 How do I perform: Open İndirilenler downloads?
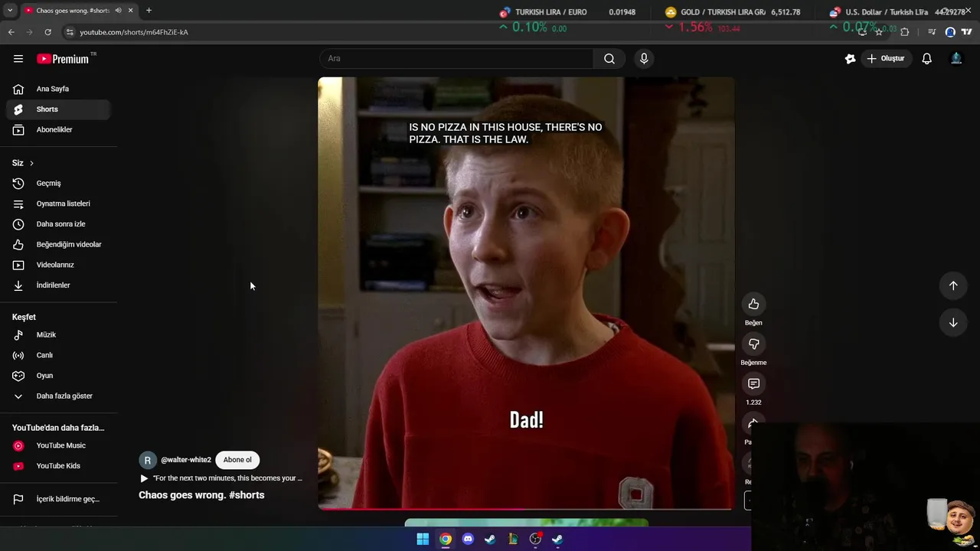coord(57,285)
